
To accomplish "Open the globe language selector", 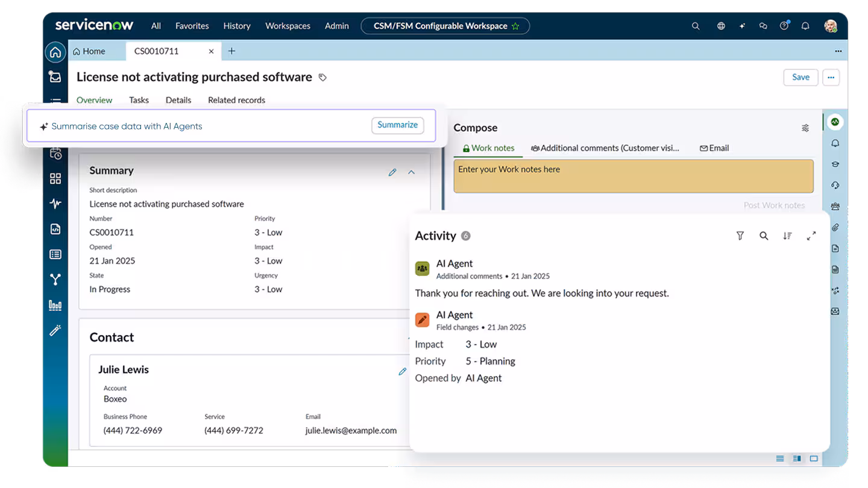I will click(x=721, y=26).
